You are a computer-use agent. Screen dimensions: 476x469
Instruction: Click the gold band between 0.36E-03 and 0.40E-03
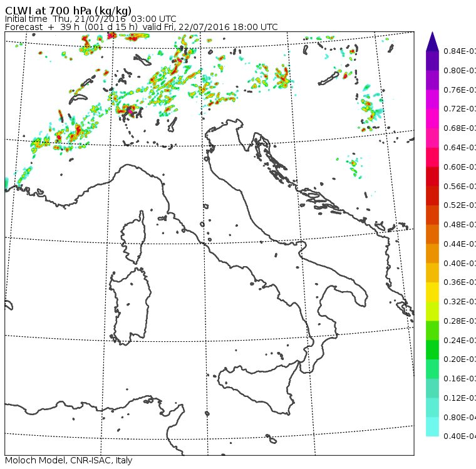[x=432, y=273]
